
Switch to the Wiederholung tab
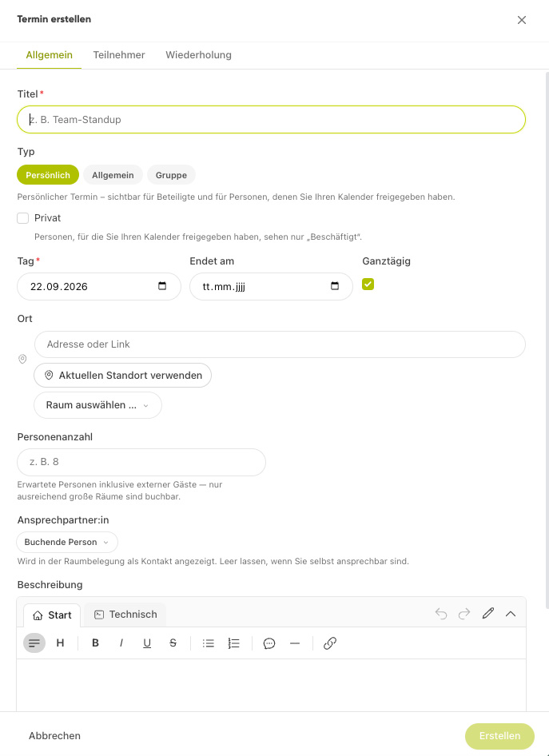pyautogui.click(x=199, y=55)
